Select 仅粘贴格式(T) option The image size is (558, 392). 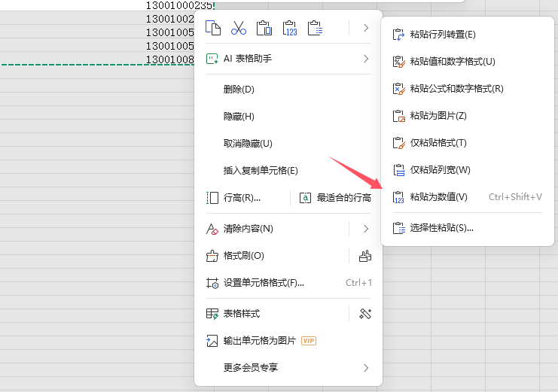pos(438,143)
